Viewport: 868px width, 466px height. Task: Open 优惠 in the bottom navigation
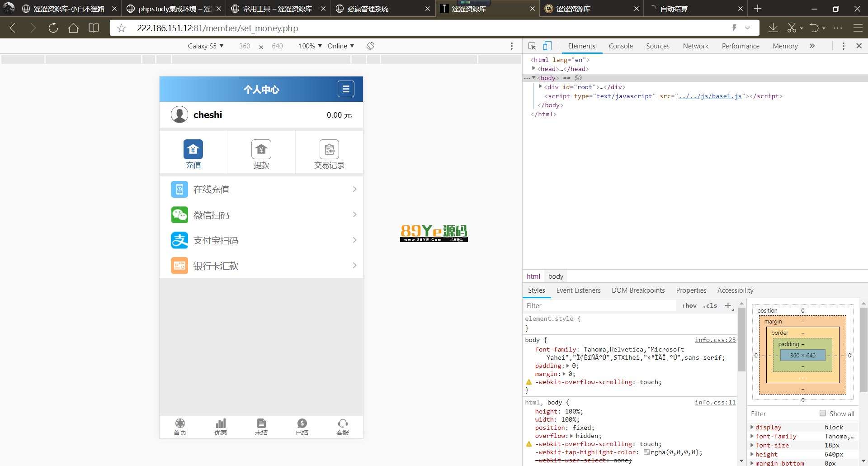click(x=221, y=427)
